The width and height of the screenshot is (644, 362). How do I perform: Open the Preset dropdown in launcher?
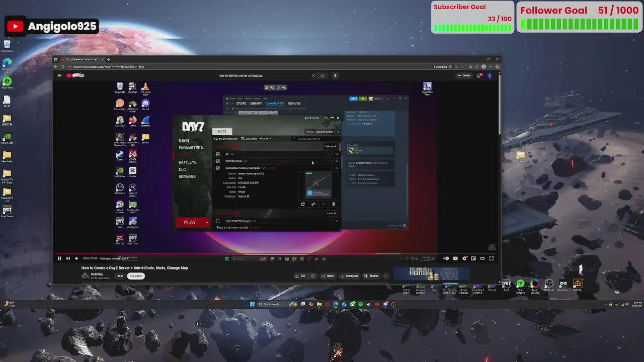click(x=321, y=132)
